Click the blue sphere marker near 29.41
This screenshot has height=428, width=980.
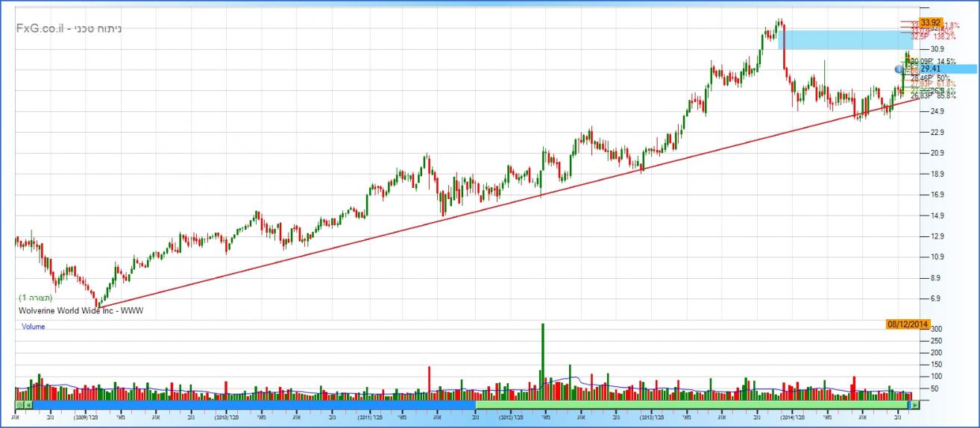(899, 69)
